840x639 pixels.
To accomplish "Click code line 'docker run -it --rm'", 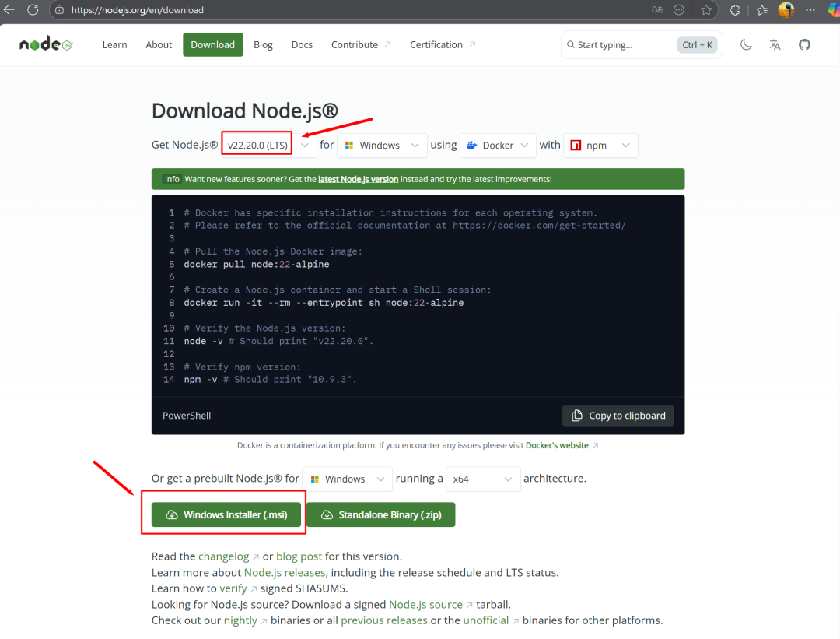I will click(324, 303).
